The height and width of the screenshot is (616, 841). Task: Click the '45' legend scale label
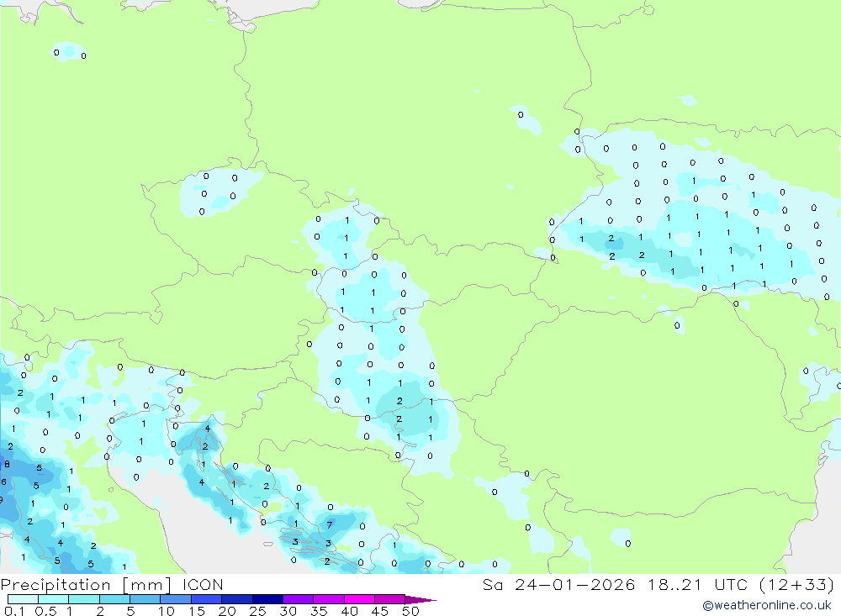pyautogui.click(x=380, y=611)
